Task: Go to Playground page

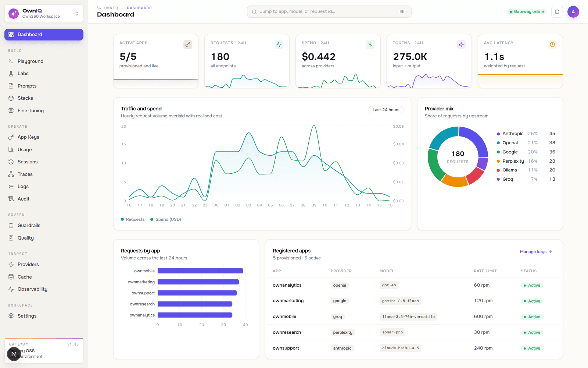Action: pos(44,61)
